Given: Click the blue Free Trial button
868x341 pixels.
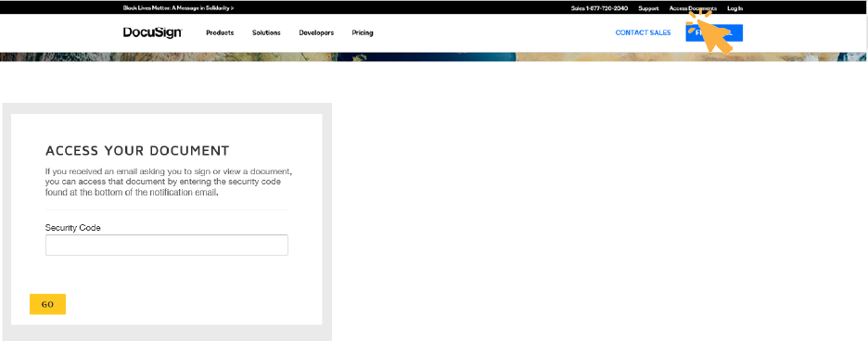Looking at the screenshot, I should (x=714, y=32).
